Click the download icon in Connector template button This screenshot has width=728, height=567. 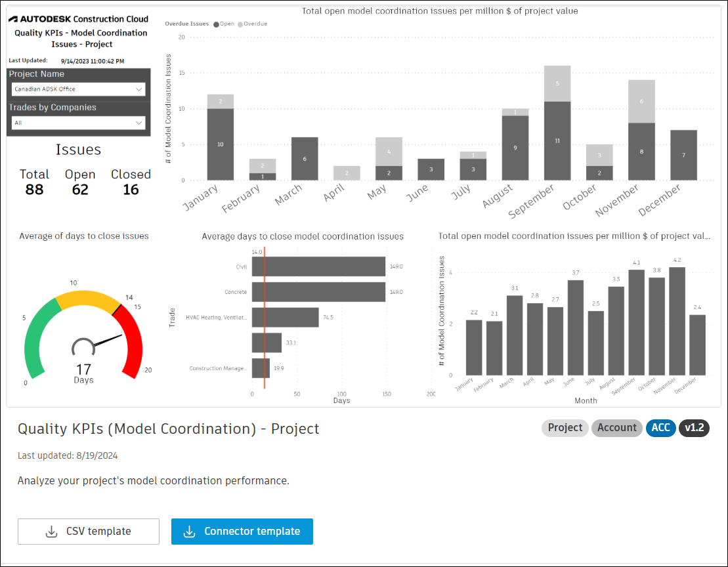190,532
